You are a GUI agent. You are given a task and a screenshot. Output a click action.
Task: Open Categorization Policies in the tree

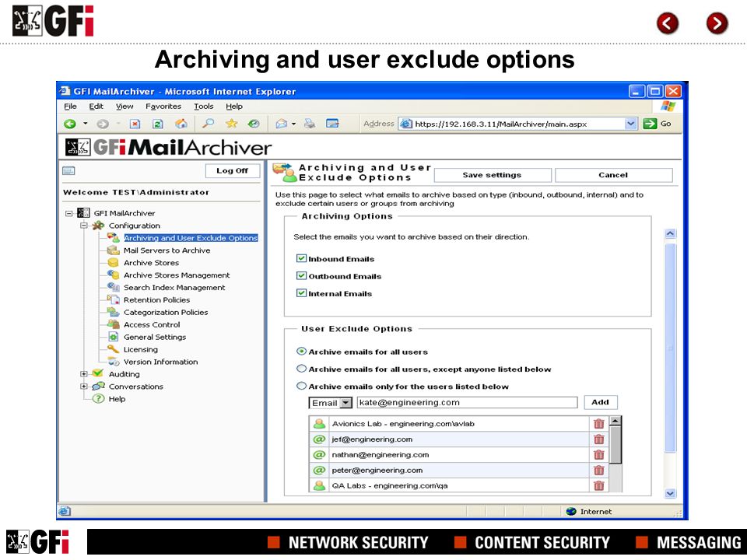click(x=166, y=313)
